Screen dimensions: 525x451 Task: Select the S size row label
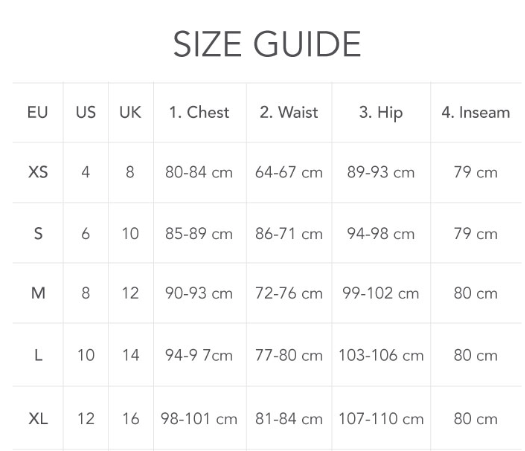tap(38, 233)
